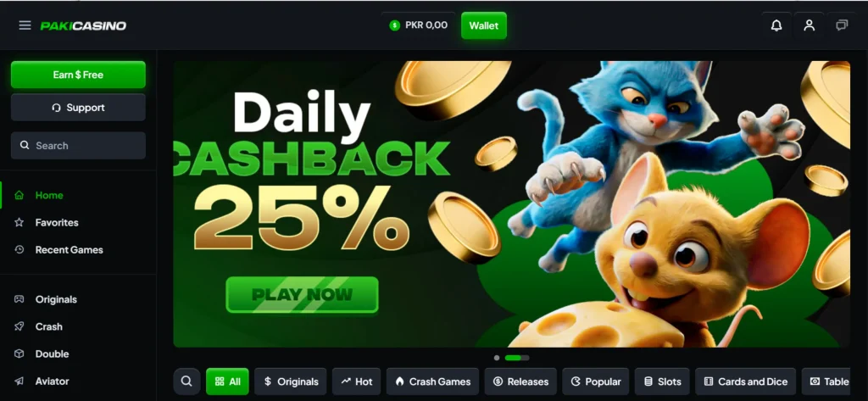
Task: Open the Support button
Action: [78, 108]
